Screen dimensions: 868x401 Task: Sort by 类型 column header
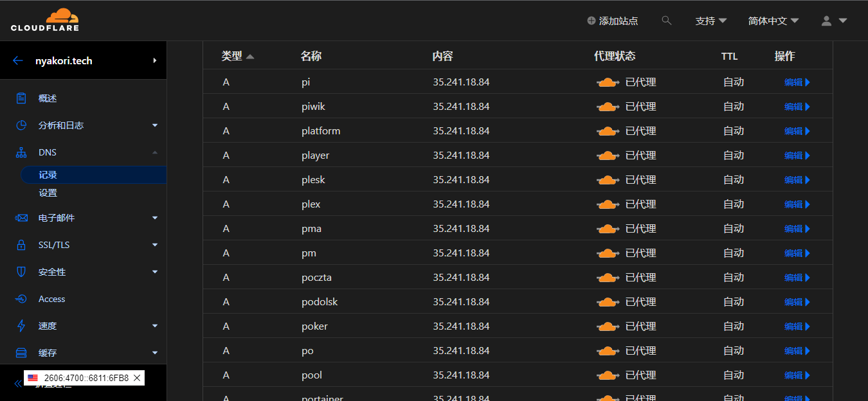(238, 57)
